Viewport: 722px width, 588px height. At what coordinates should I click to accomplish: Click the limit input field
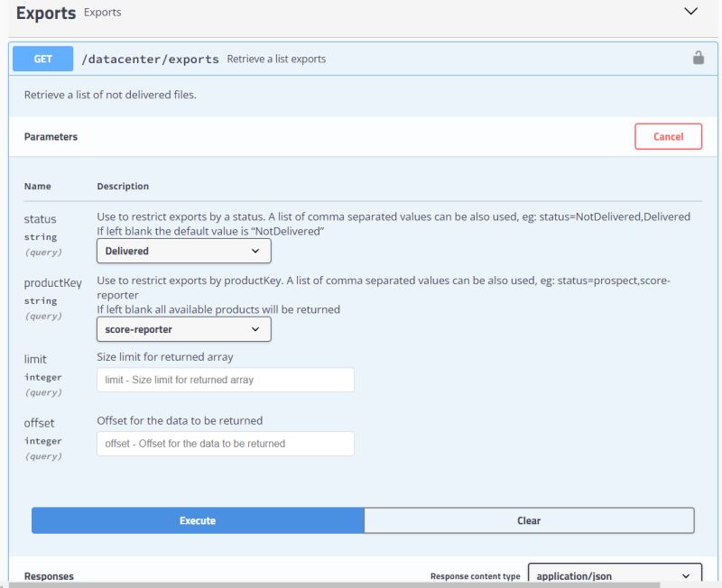pos(226,380)
